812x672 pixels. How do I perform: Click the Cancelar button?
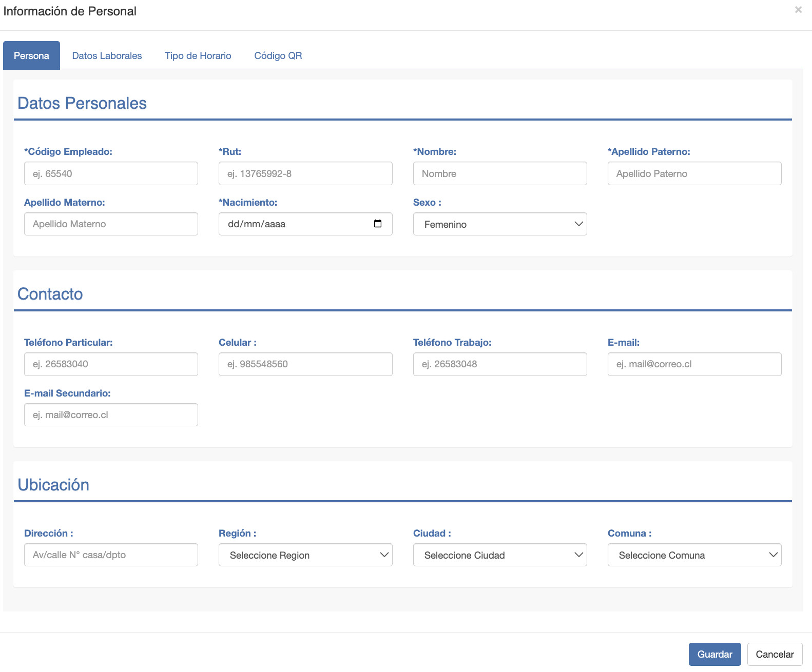775,654
